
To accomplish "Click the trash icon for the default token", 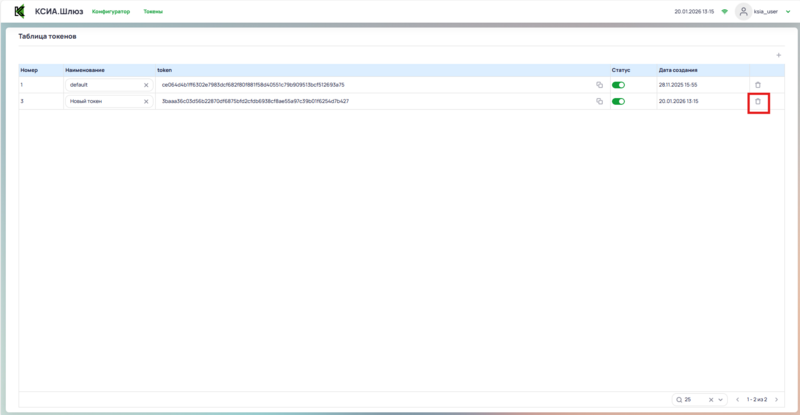I will (757, 85).
